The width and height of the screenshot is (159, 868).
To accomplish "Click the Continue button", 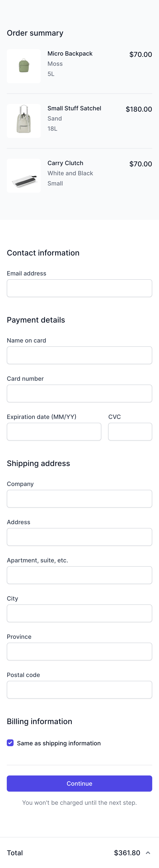I will tap(79, 783).
